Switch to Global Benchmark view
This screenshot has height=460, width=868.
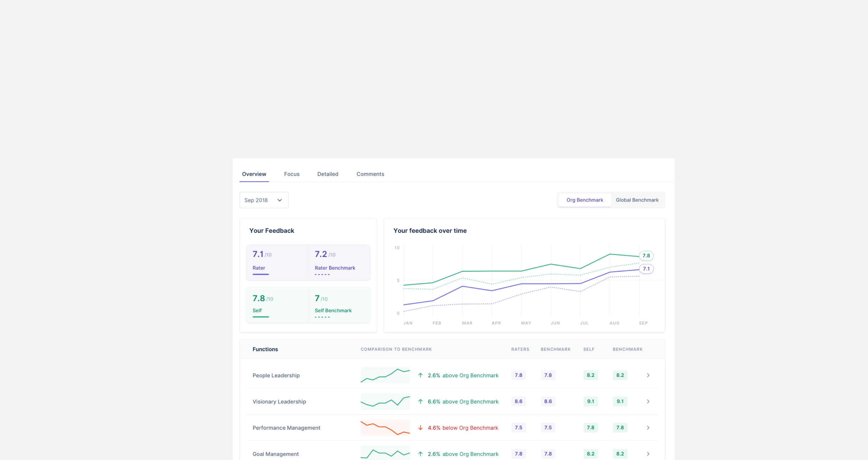(x=637, y=200)
